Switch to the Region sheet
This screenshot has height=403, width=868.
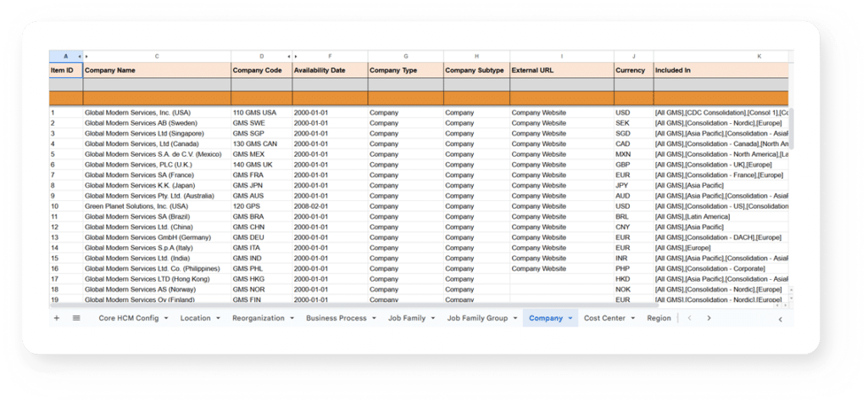point(659,318)
